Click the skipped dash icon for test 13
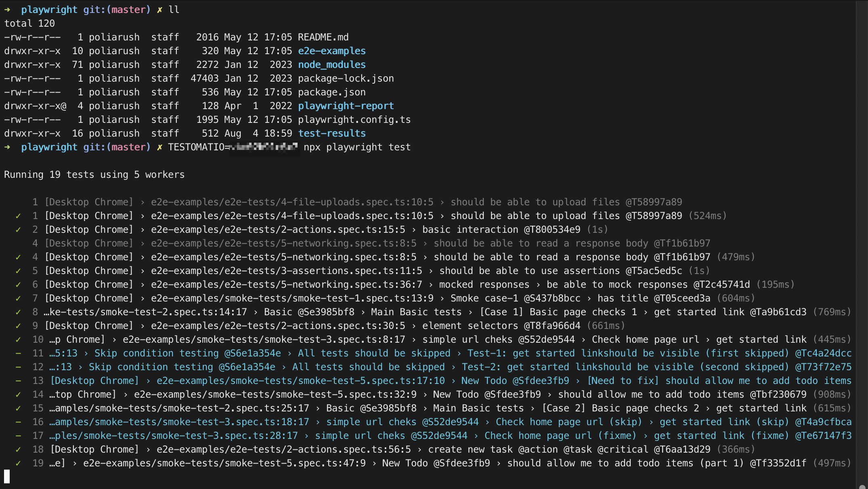 pos(18,381)
